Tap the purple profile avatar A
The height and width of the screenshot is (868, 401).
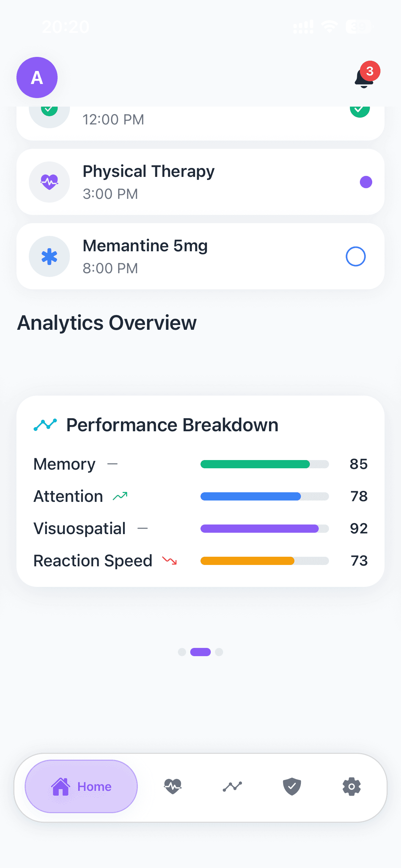click(x=37, y=77)
